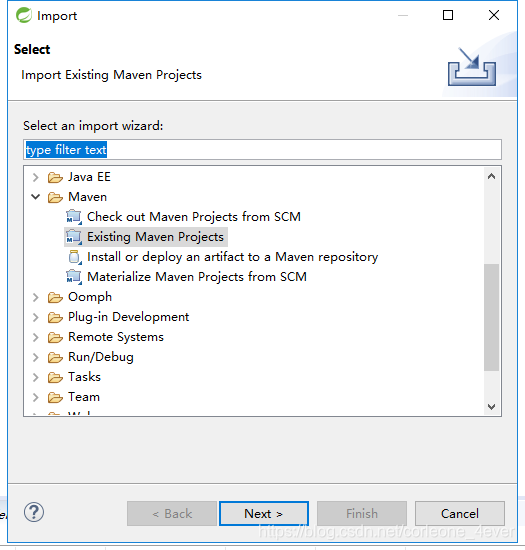Select the Team label
Viewport: 525px width, 550px height.
tap(84, 397)
